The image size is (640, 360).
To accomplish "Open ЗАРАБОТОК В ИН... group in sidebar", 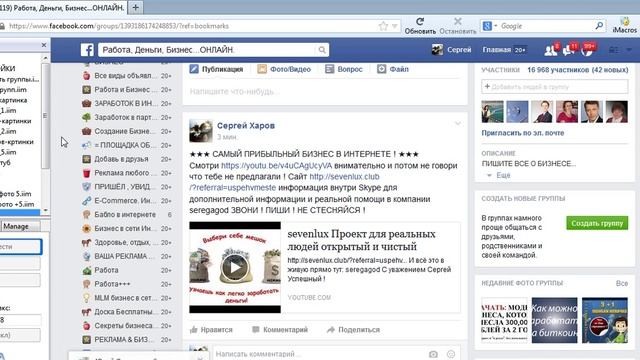I will [x=127, y=103].
